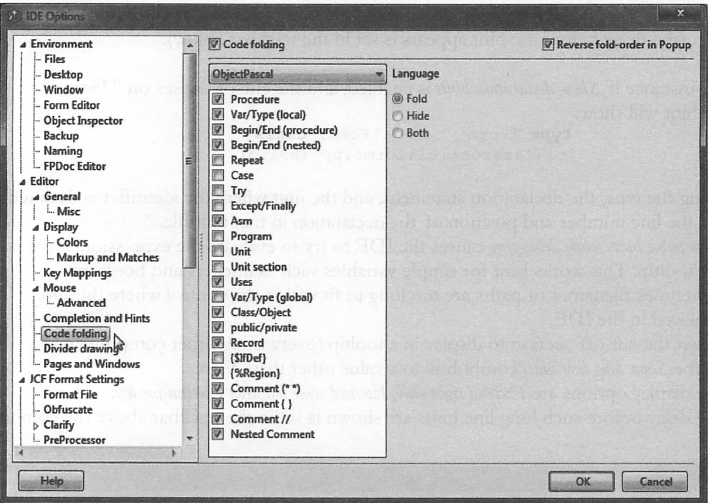708x503 pixels.
Task: Select the Hide radio button
Action: pyautogui.click(x=398, y=116)
